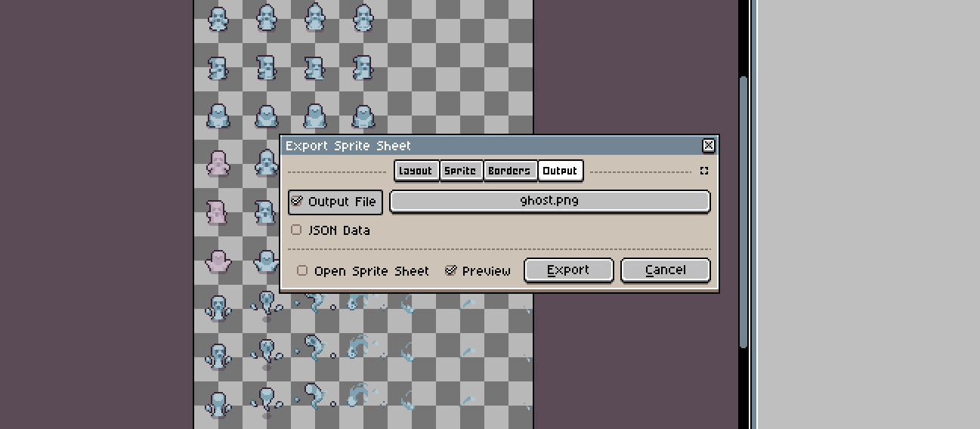Enable the JSON Data checkbox
Image resolution: width=980 pixels, height=429 pixels.
[331, 230]
